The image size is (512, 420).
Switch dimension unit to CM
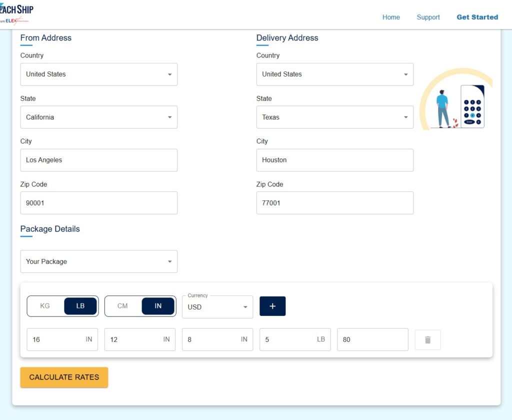(x=121, y=305)
